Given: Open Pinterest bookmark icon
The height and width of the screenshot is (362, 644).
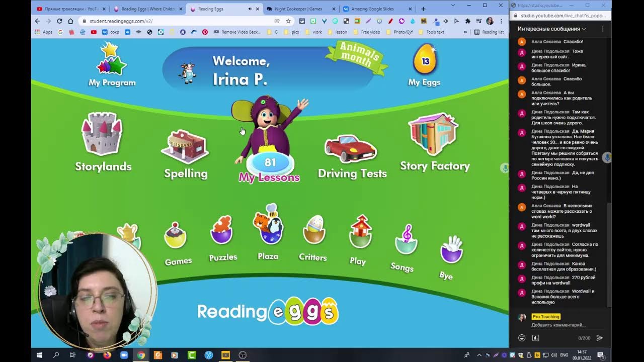Looking at the screenshot, I should click(x=205, y=32).
